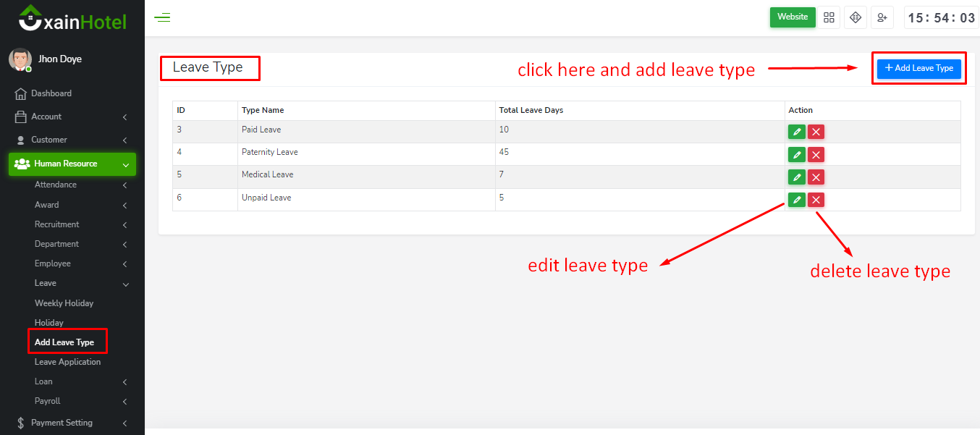This screenshot has width=980, height=435.
Task: Click the green Website button
Action: 792,17
